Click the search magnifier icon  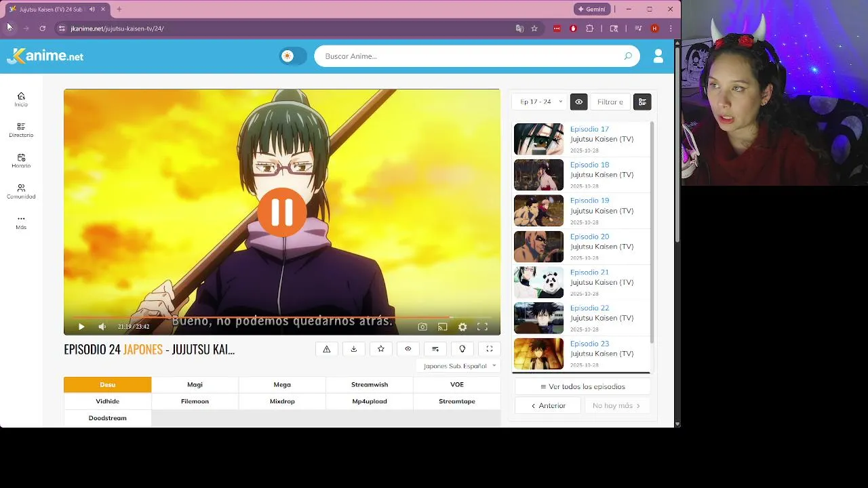click(x=628, y=56)
